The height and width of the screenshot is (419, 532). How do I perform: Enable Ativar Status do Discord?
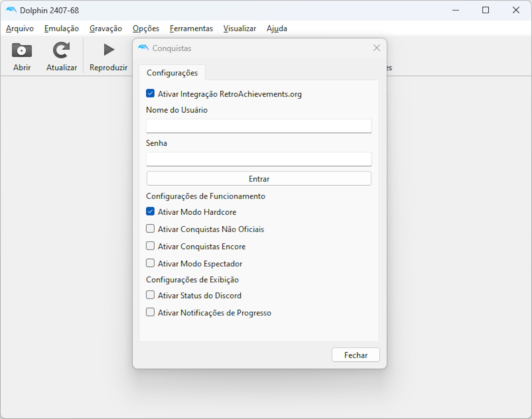click(150, 295)
